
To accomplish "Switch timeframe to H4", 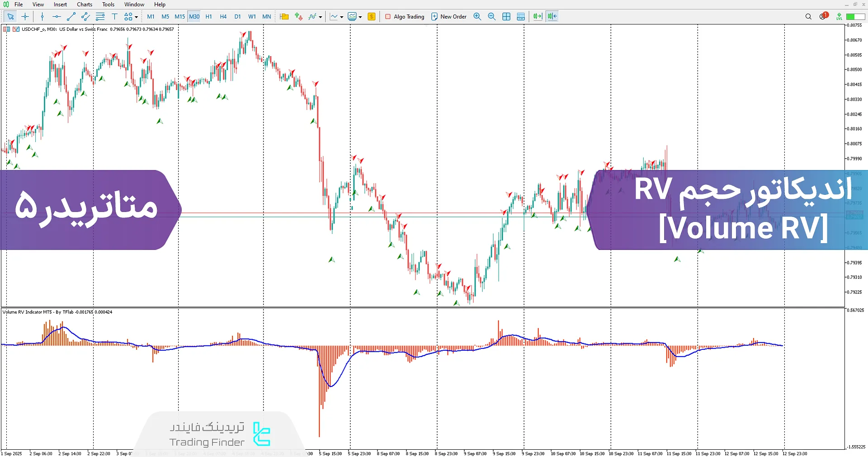I will coord(223,16).
